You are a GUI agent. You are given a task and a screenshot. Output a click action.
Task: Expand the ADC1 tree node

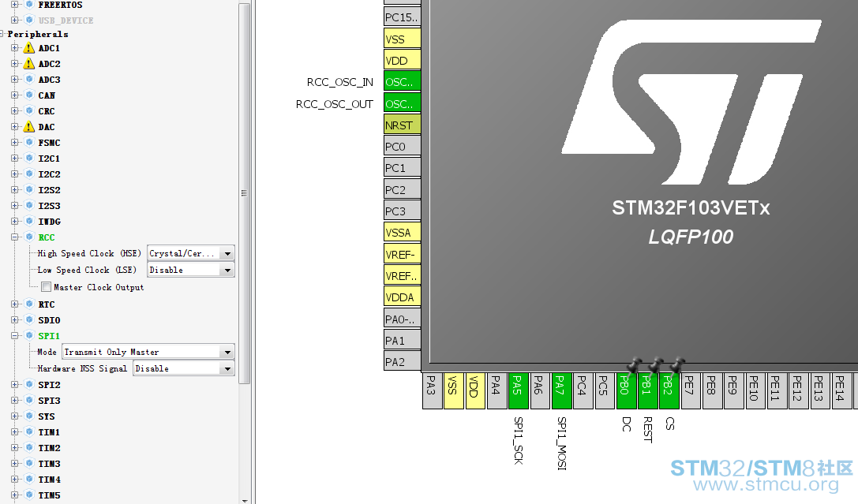pos(15,48)
